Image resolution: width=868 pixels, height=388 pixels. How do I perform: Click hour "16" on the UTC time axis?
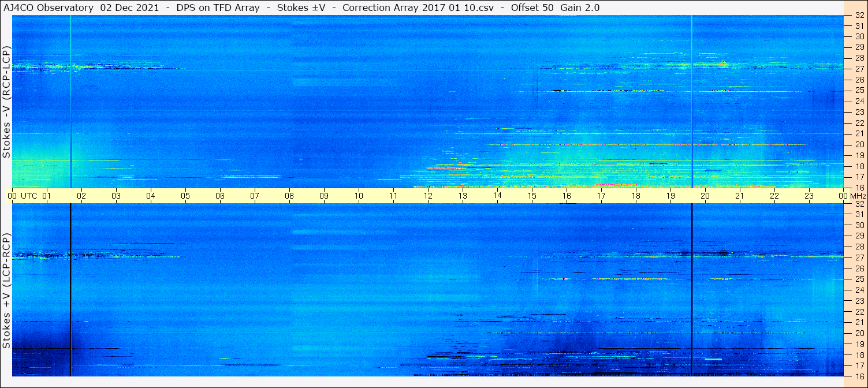567,196
